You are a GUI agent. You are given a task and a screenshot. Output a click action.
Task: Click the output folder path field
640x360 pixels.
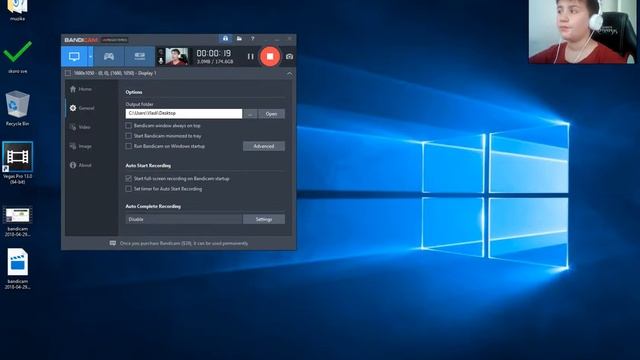point(184,113)
